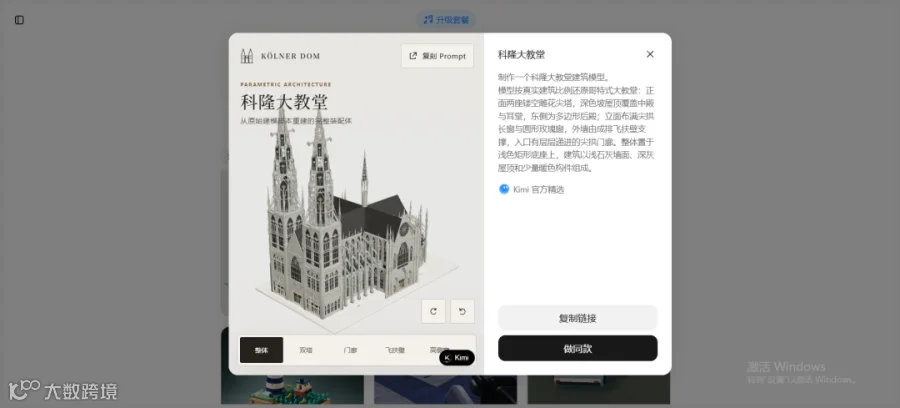Click the counter-clockwise reset view icon
Screen dimensions: 900x408
pos(462,312)
